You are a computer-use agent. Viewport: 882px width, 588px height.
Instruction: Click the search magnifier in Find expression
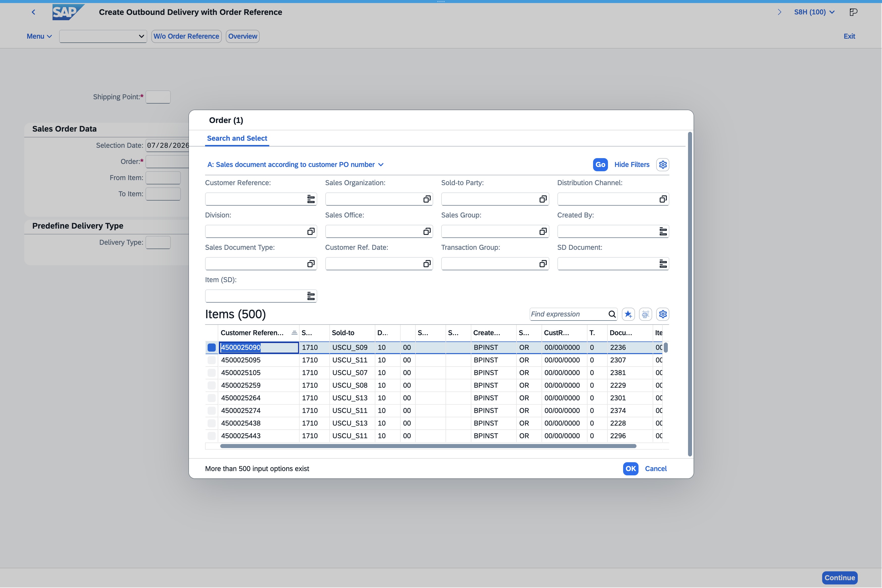pos(612,314)
